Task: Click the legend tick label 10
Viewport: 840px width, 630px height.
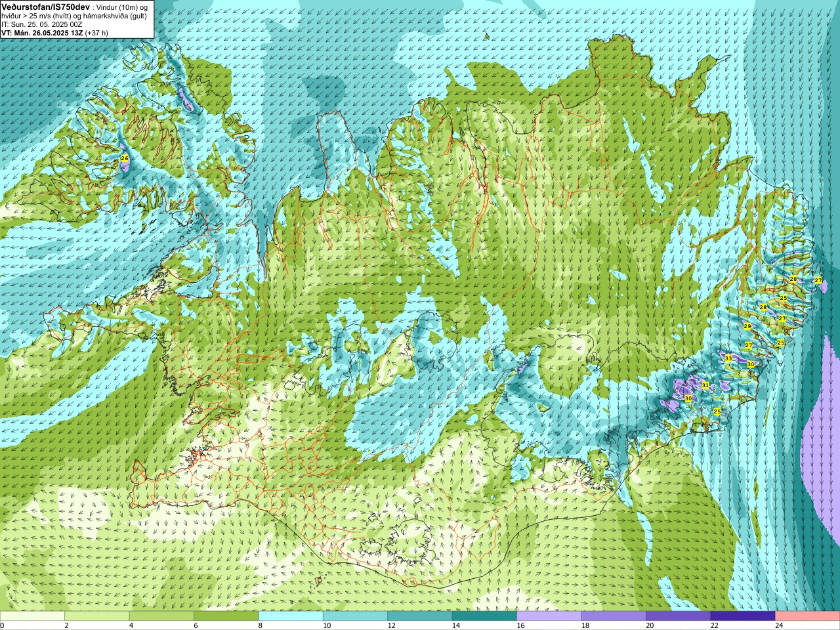Action: [327, 626]
